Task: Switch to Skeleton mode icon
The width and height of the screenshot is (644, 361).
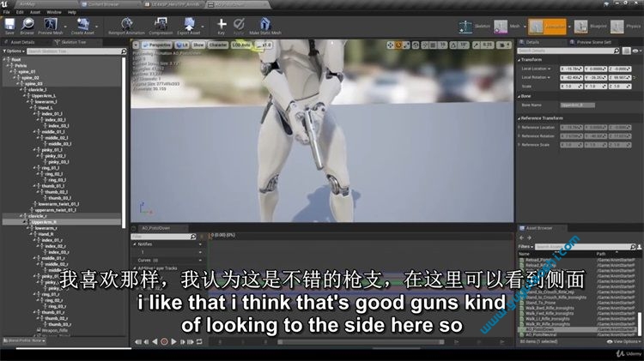Action: (x=465, y=27)
